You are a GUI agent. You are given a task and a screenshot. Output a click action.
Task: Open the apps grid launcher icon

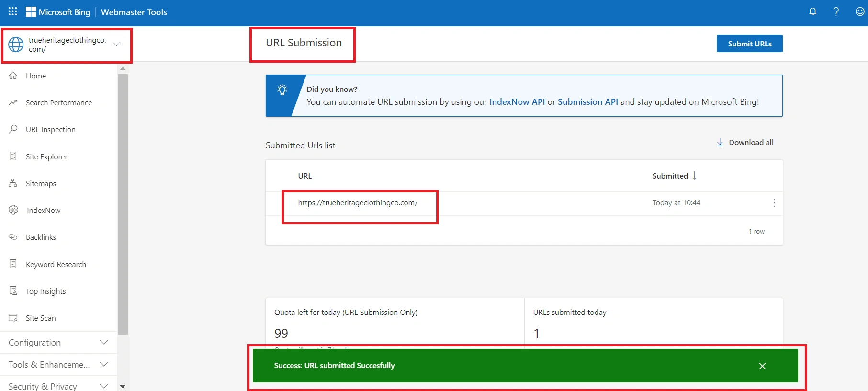(x=13, y=11)
